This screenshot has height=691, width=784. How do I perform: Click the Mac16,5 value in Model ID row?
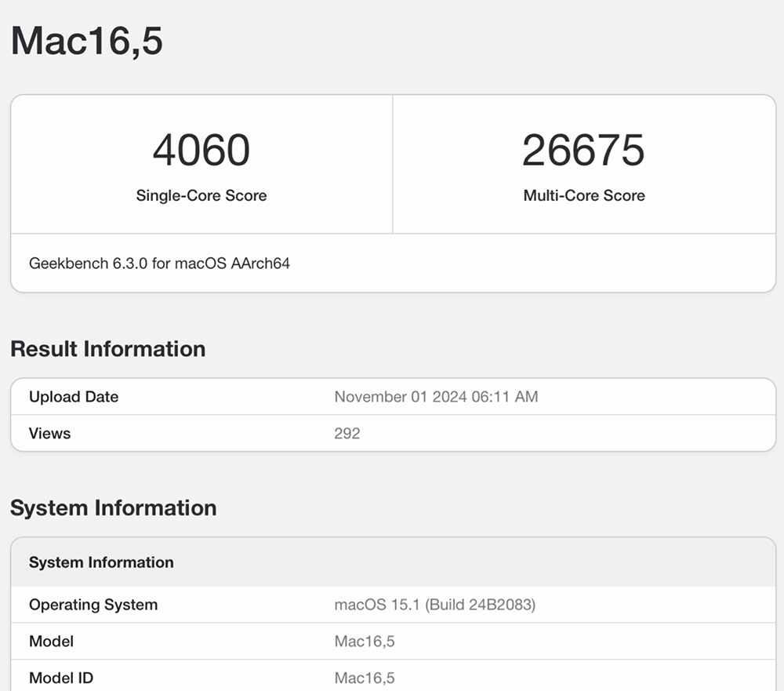(x=365, y=678)
